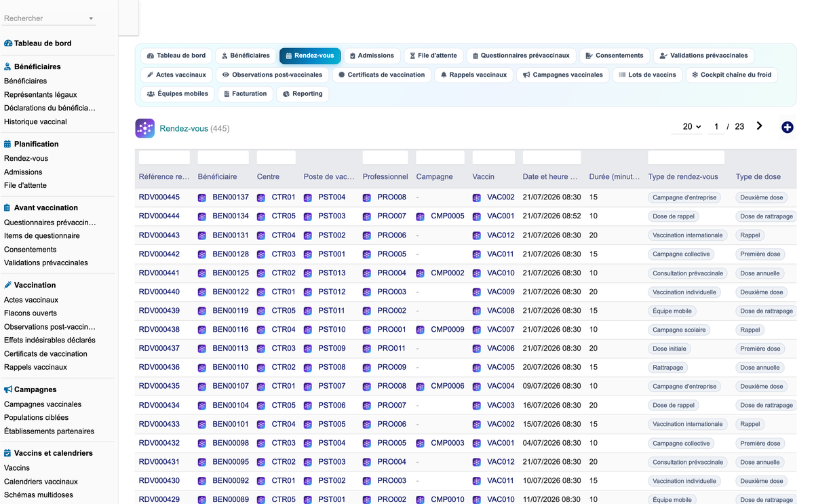Image resolution: width=814 pixels, height=504 pixels.
Task: Click the blue plus icon to add appointment
Action: 787,127
